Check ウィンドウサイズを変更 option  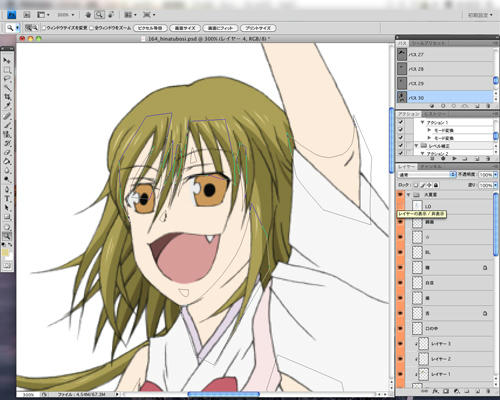coord(44,28)
